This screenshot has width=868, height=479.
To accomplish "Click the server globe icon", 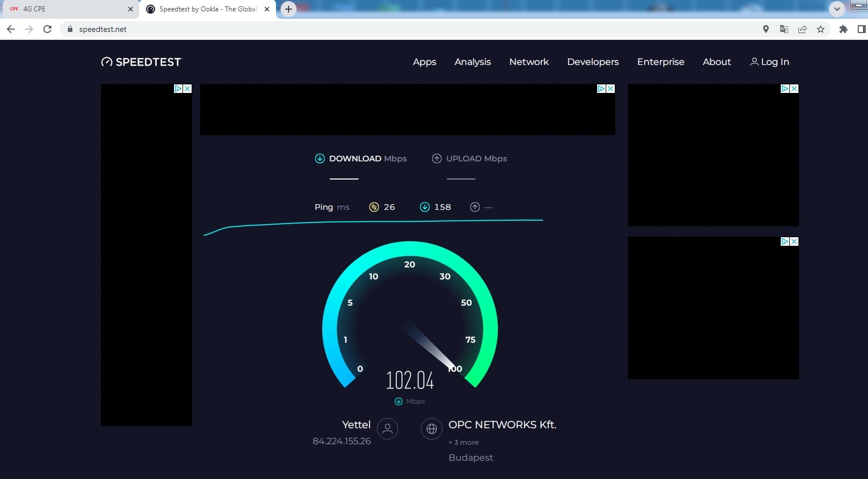I will [432, 429].
